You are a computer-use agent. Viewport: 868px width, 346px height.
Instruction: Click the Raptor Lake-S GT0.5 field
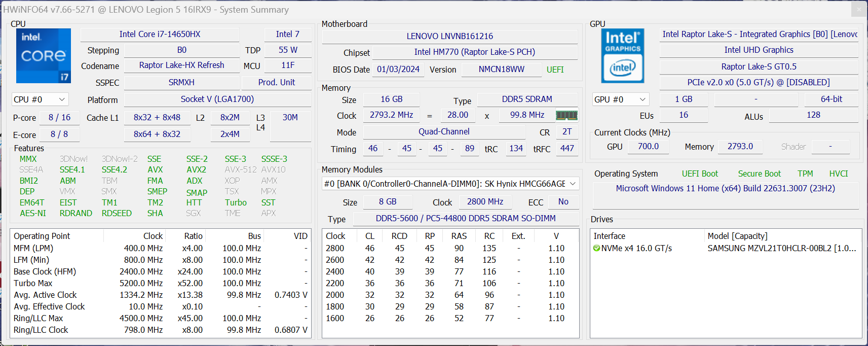pos(759,67)
